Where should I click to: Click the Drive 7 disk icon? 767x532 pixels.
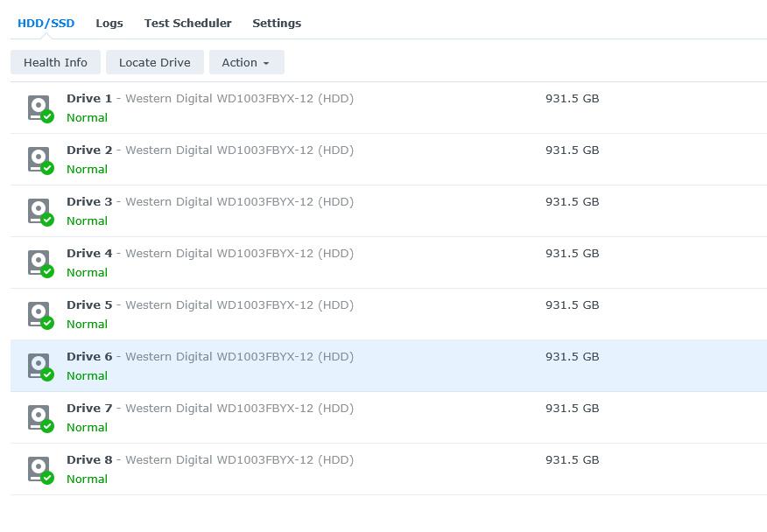[x=39, y=417]
